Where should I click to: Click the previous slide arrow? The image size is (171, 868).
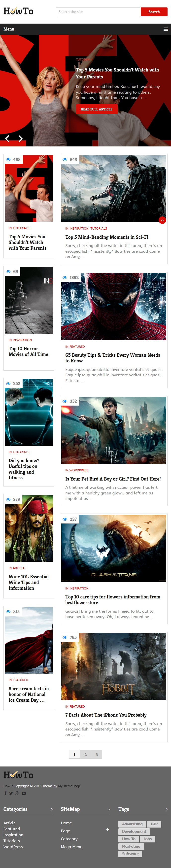point(7,139)
